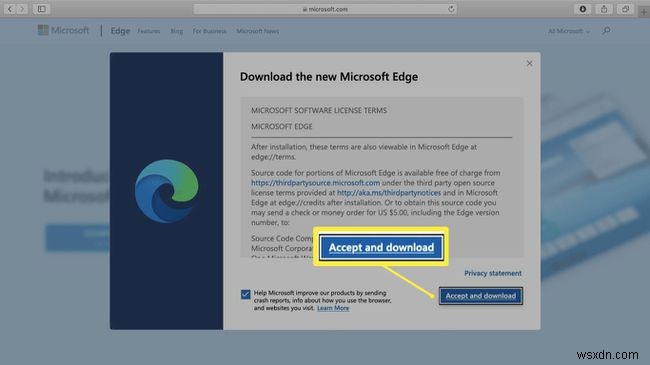Click the MICROSOFT SOFTWARE LICENSE TERMS text

pos(319,110)
